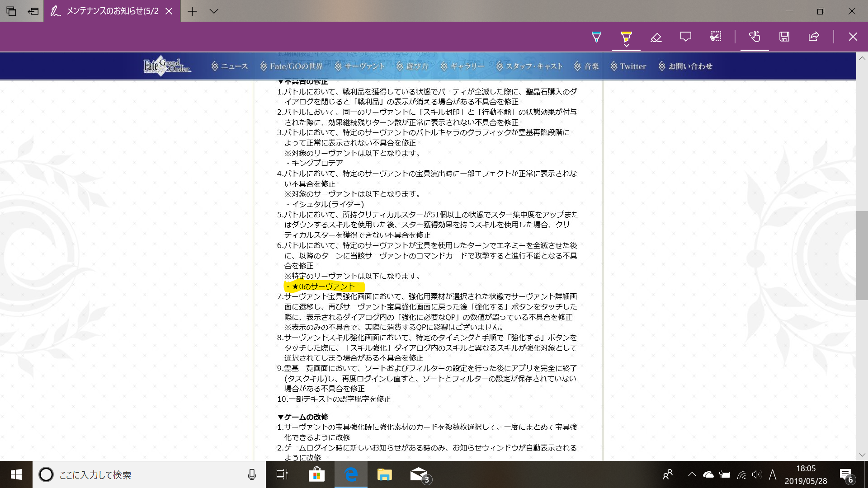Add a typed note comment
Image resolution: width=868 pixels, height=488 pixels.
tap(685, 37)
